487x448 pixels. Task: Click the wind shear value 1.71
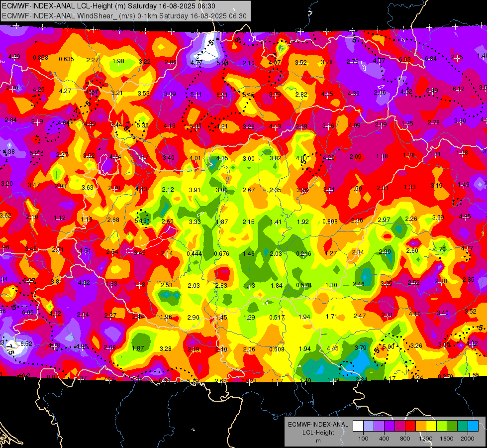(331, 317)
